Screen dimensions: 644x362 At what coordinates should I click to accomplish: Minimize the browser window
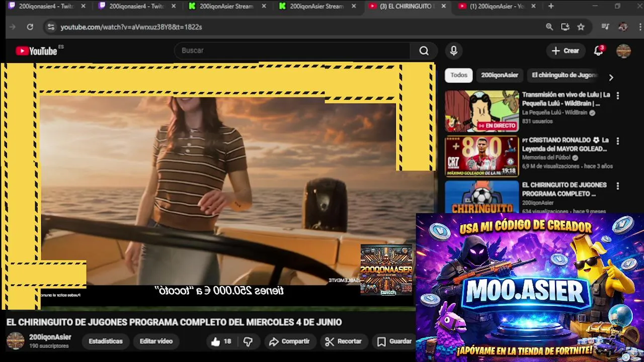pos(595,6)
